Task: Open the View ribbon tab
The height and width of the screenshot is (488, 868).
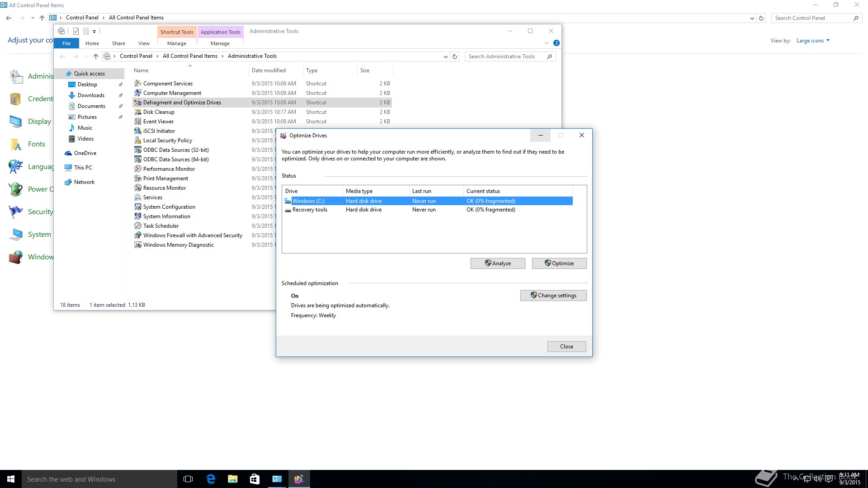Action: 144,43
